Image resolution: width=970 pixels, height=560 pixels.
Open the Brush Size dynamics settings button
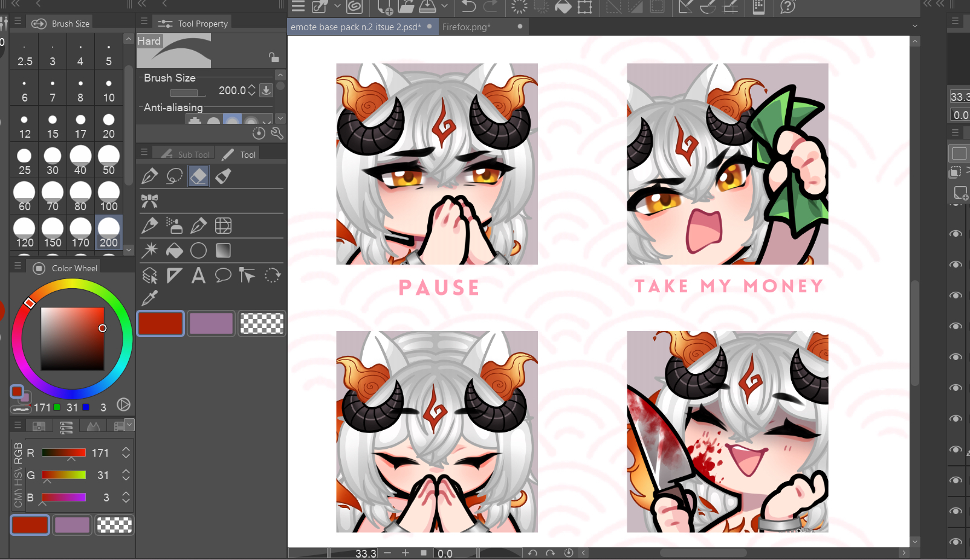(266, 91)
